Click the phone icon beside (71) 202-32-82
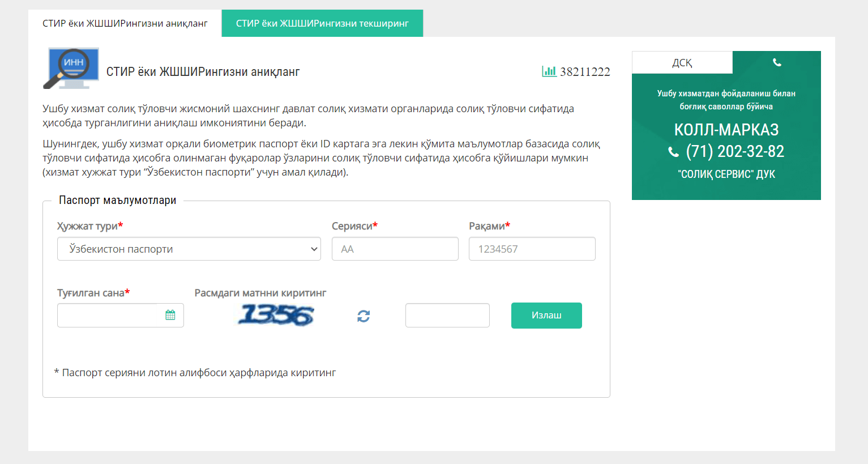Screen dimensions: 868x464 pyautogui.click(x=673, y=152)
